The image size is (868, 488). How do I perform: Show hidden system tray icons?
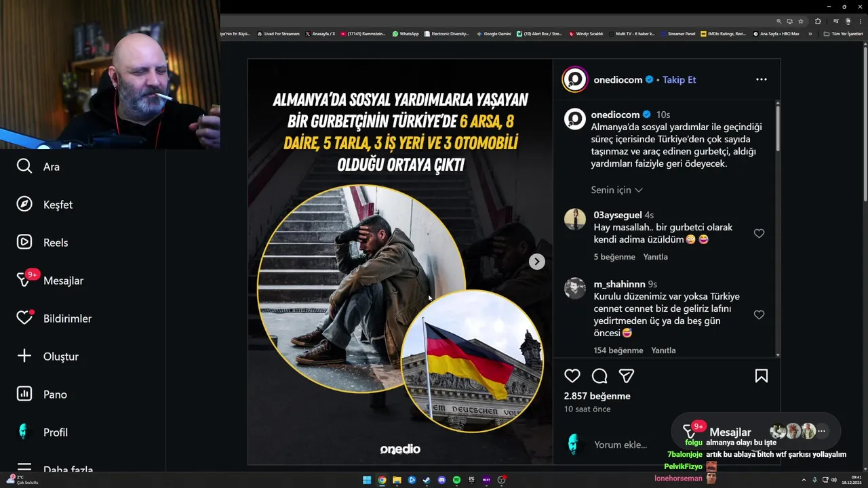(x=805, y=480)
